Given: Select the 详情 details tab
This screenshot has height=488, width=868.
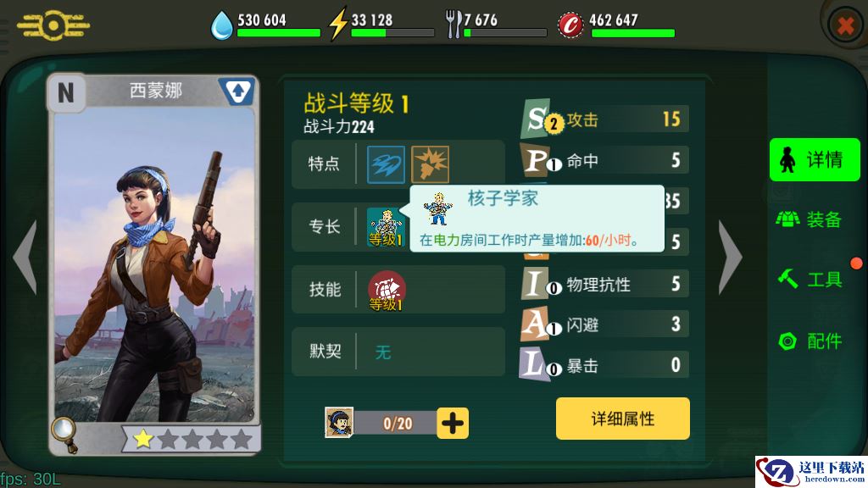Looking at the screenshot, I should [815, 160].
